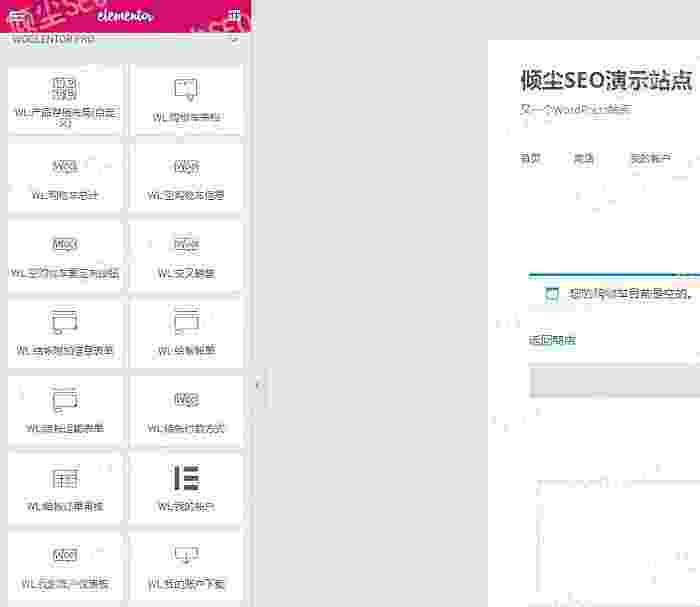
Task: Select the WL account dashboard Woo widget
Action: (x=65, y=566)
